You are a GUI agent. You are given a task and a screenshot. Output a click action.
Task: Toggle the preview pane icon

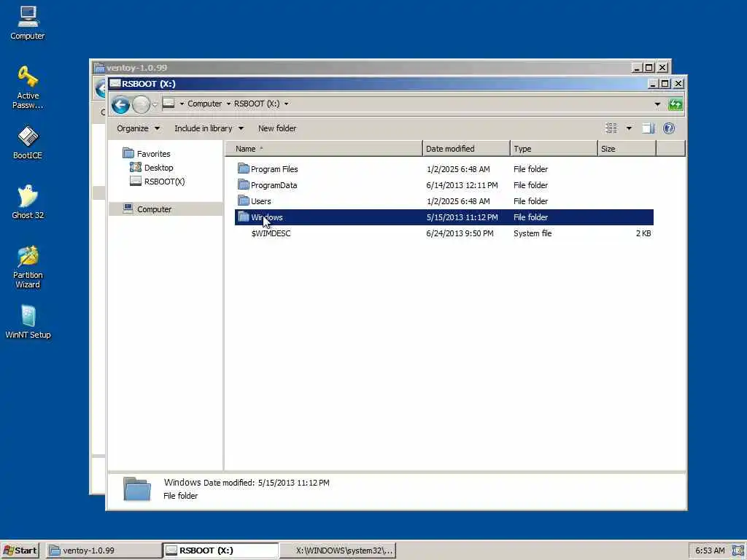(648, 128)
